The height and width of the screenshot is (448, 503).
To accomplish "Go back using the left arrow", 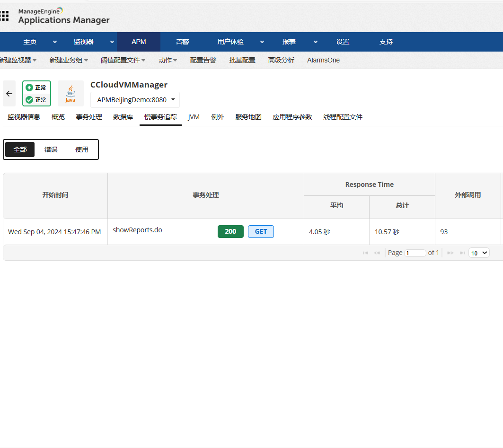I will tap(9, 93).
